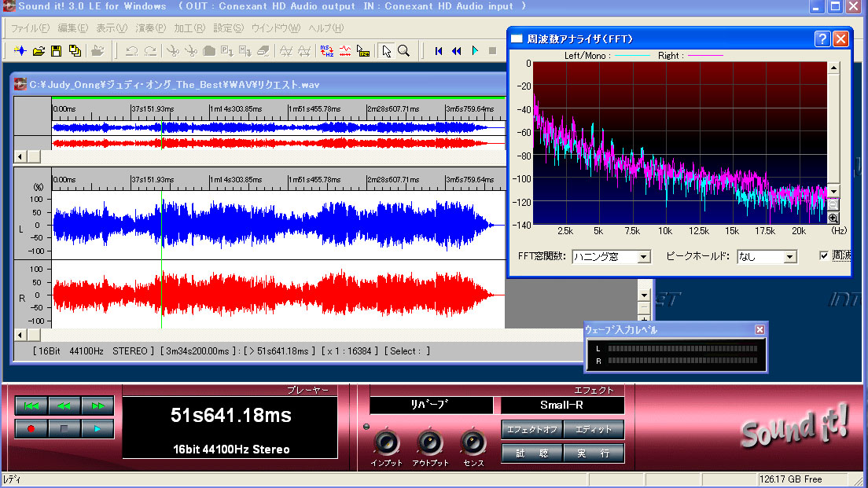Click the New file toolbar icon

pyautogui.click(x=20, y=51)
